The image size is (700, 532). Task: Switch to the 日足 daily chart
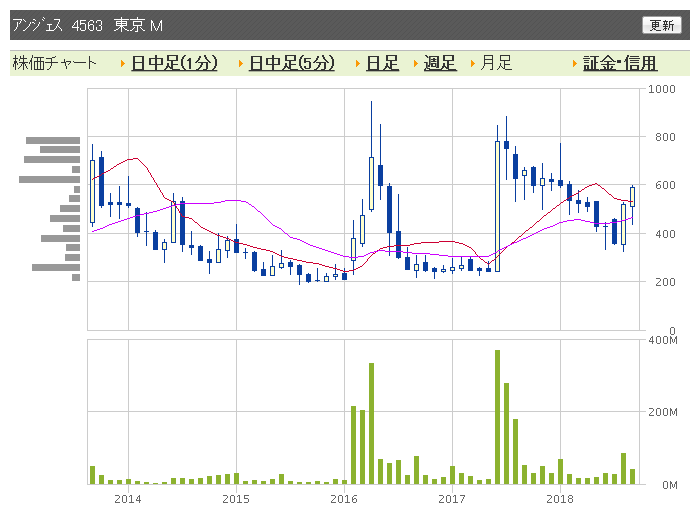pos(382,63)
